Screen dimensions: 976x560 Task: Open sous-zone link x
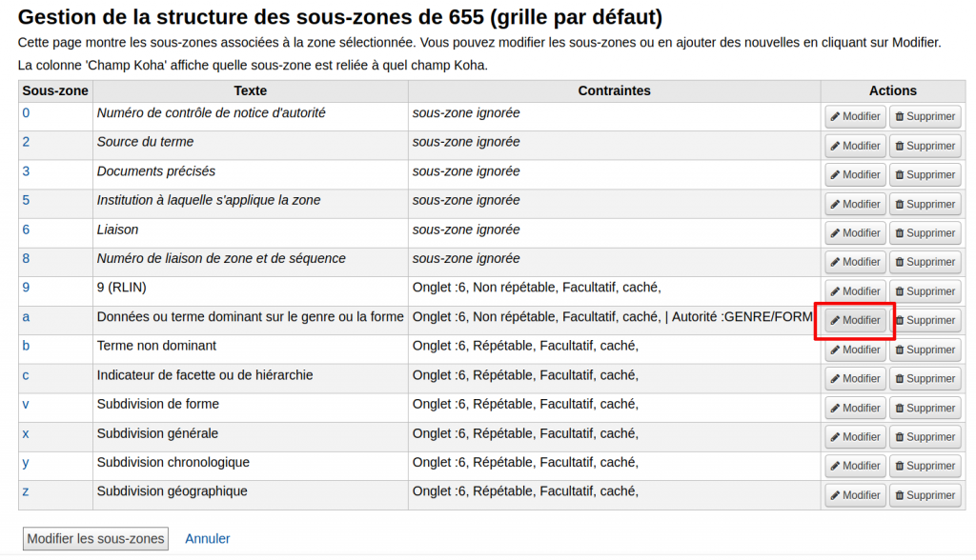pyautogui.click(x=26, y=433)
